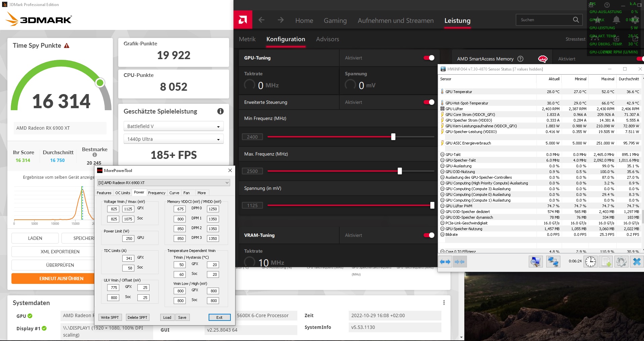Click ERNEUT AUSFÜHREN button in 3DMark
Image resolution: width=644 pixels, height=341 pixels.
click(61, 279)
